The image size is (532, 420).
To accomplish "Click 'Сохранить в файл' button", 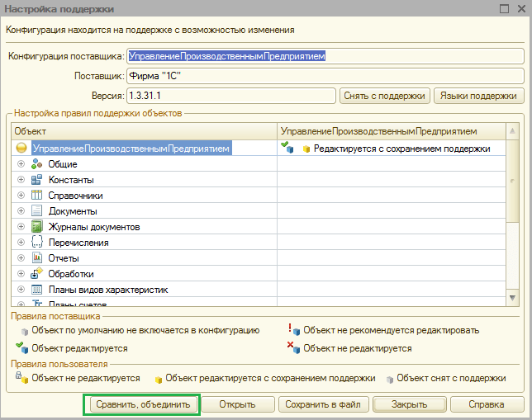I will 323,404.
